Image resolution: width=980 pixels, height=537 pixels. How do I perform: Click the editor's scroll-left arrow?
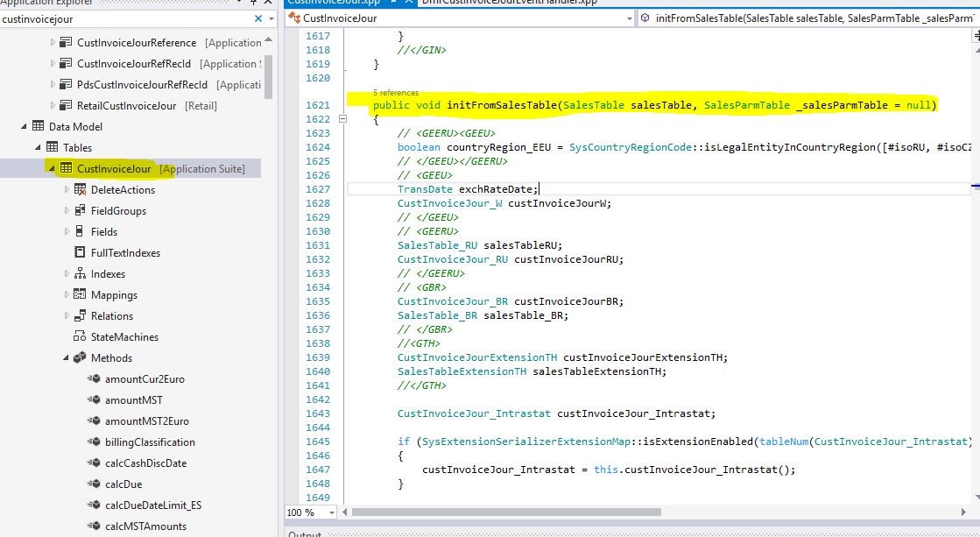346,512
